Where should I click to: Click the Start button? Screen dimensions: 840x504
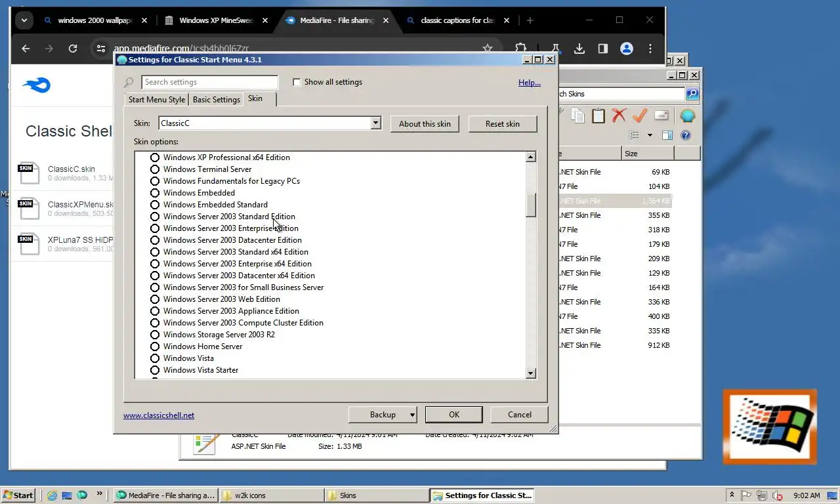(18, 495)
